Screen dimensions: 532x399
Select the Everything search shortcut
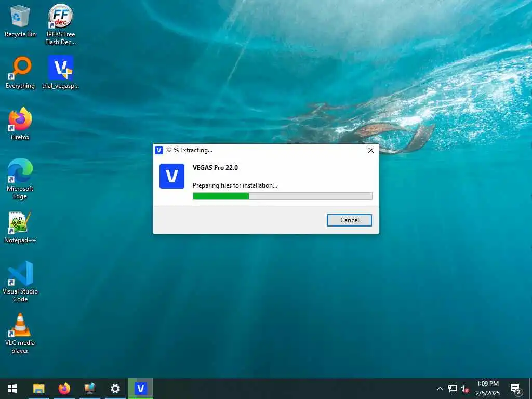pos(20,72)
